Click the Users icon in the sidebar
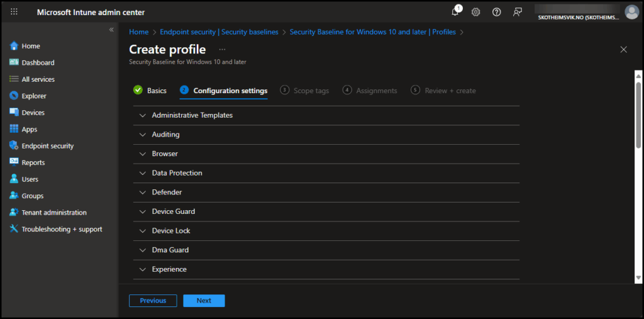 14,179
